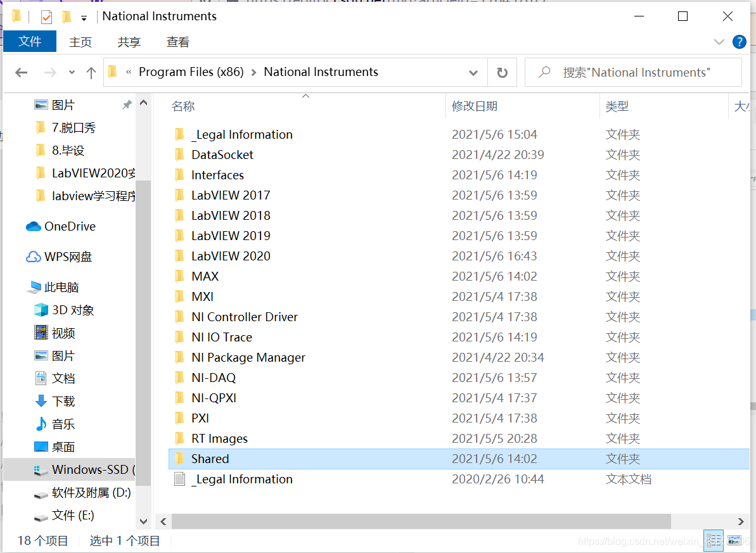756x553 pixels.
Task: Open 文档 in the sidebar
Action: tap(63, 378)
